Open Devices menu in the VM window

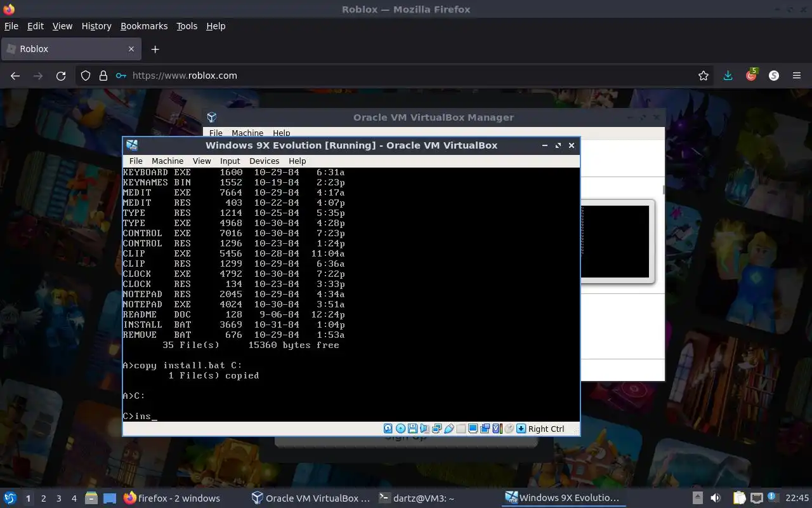(x=264, y=161)
